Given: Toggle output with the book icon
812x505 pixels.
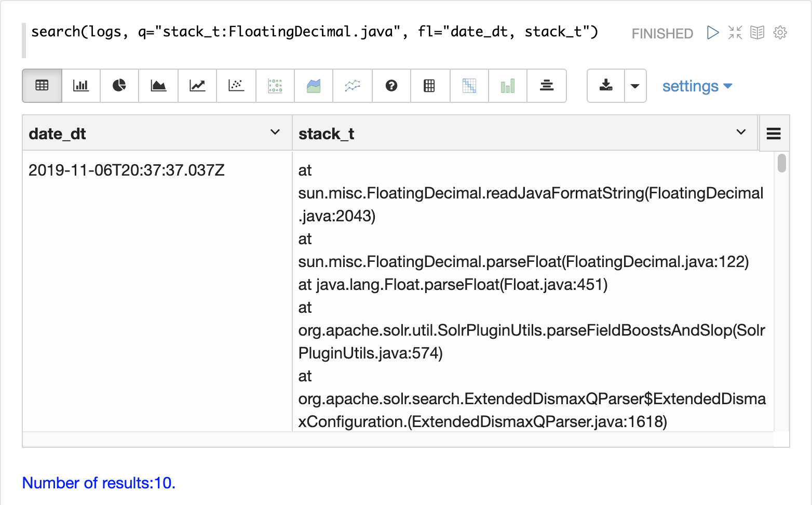Looking at the screenshot, I should tap(757, 33).
